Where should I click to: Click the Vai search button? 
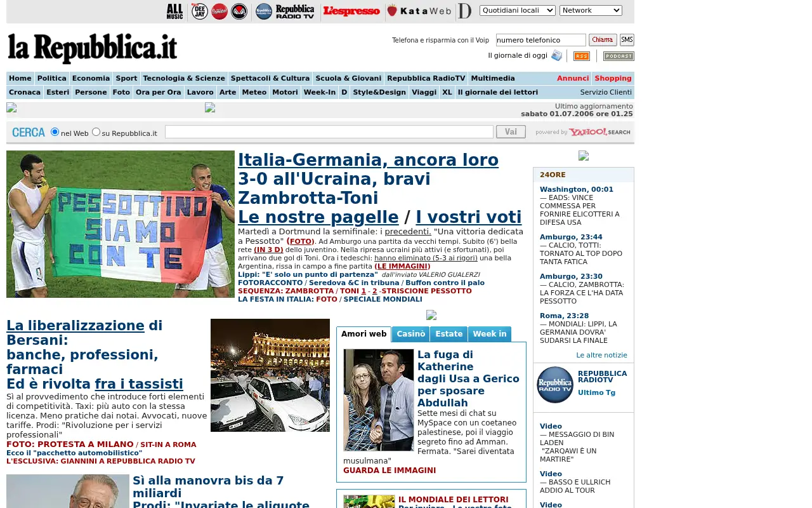(x=511, y=131)
